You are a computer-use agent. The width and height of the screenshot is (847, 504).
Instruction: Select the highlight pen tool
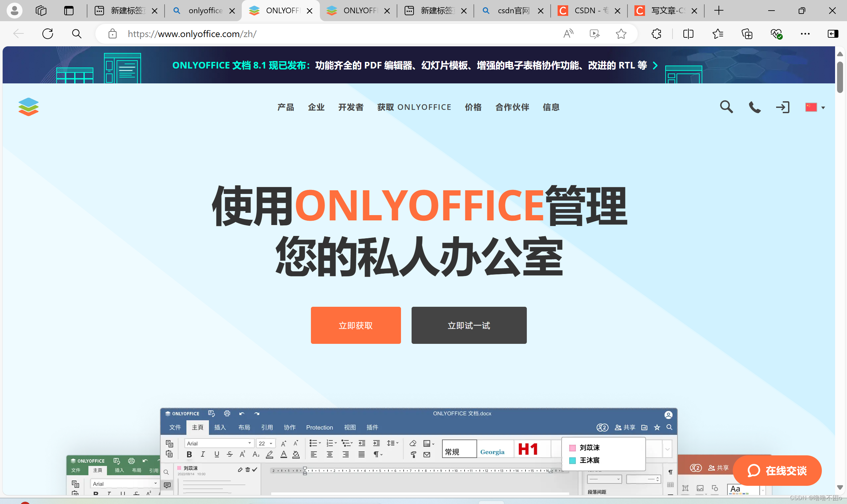pyautogui.click(x=270, y=455)
